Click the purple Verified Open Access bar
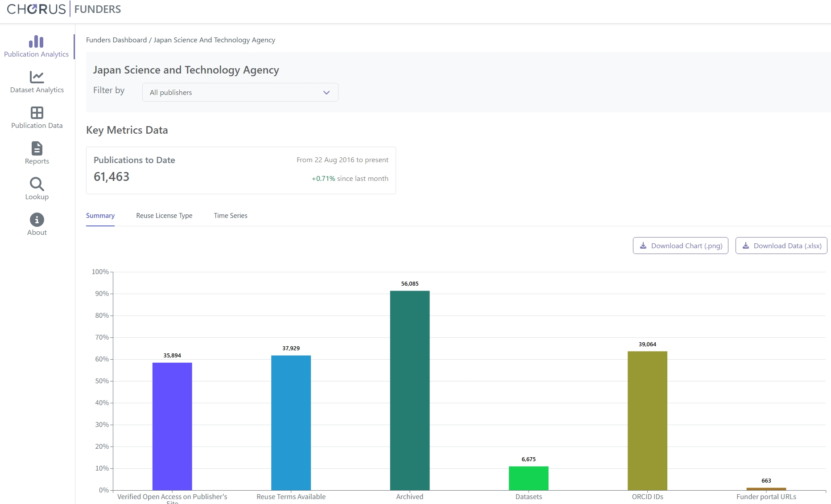This screenshot has width=831, height=504. [172, 426]
